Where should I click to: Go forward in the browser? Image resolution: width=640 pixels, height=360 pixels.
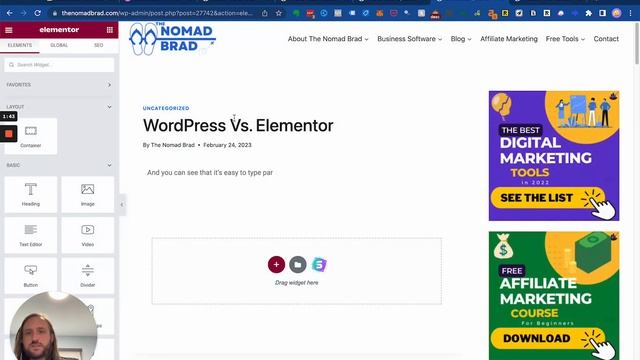pos(23,13)
